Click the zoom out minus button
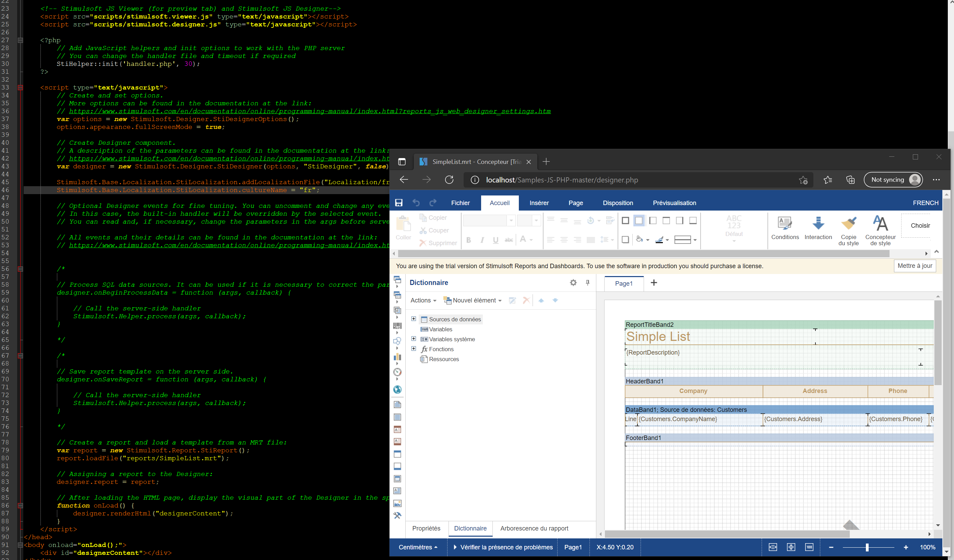Screen dimensions: 954x560 (x=831, y=548)
